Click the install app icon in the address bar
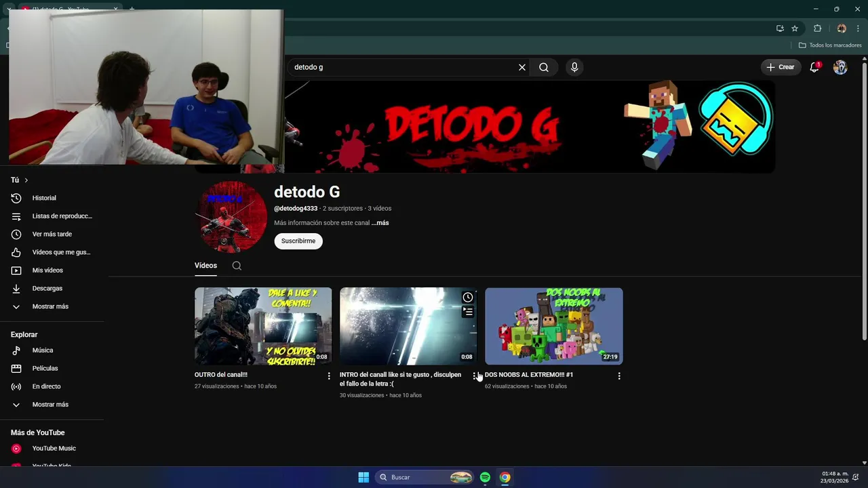Image resolution: width=868 pixels, height=488 pixels. pos(780,28)
